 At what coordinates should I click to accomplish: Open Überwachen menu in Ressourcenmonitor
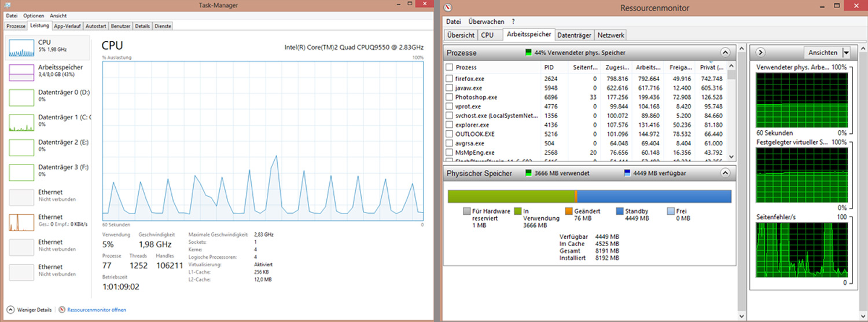point(486,21)
